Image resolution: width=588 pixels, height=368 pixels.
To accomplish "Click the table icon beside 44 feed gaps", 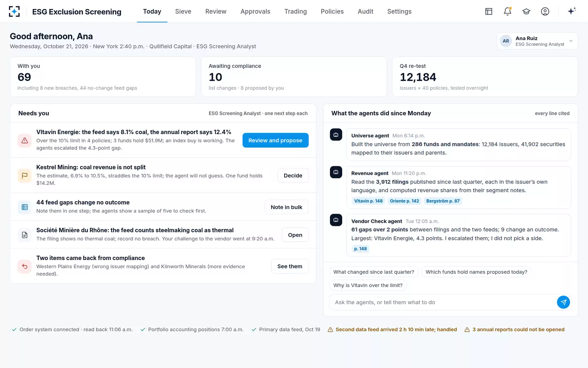I will [24, 207].
